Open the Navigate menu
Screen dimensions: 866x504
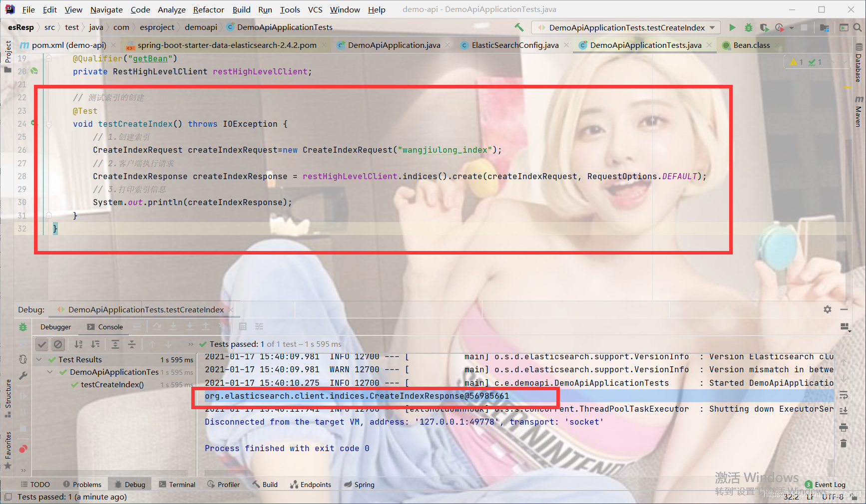(106, 9)
